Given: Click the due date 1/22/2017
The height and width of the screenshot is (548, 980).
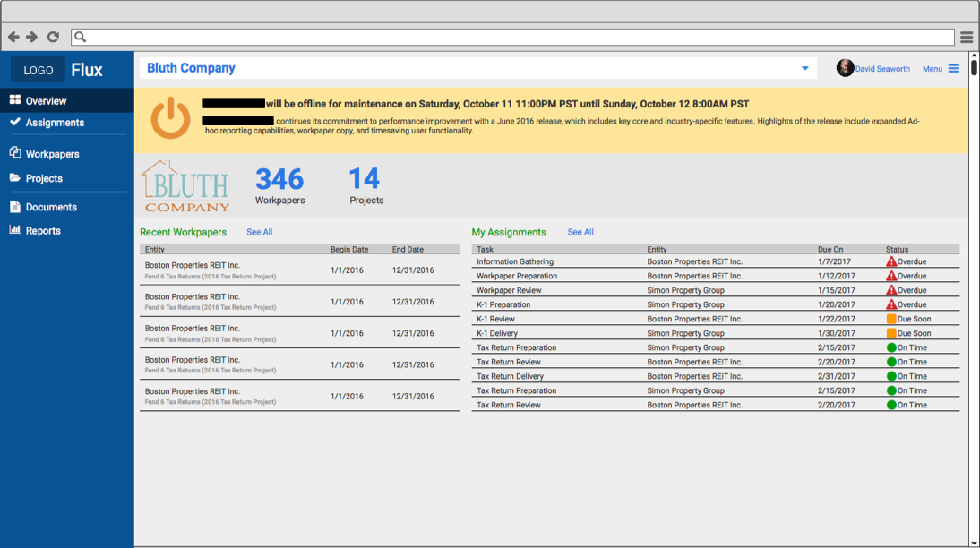Looking at the screenshot, I should point(837,320).
